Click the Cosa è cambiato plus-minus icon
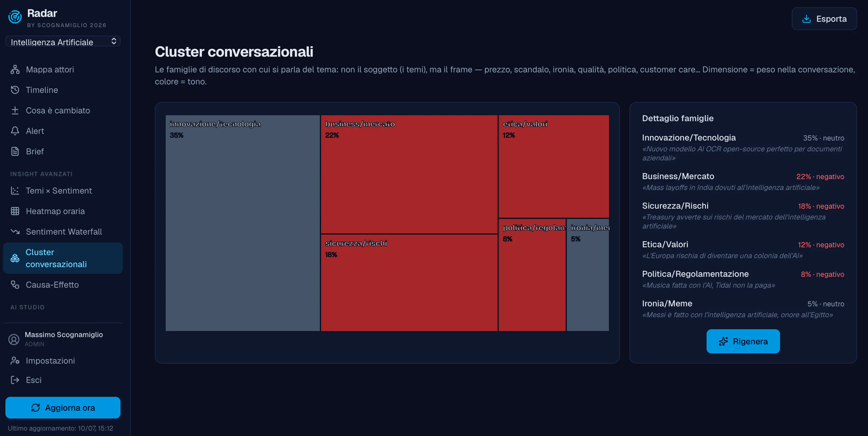The height and width of the screenshot is (436, 868). pos(15,110)
